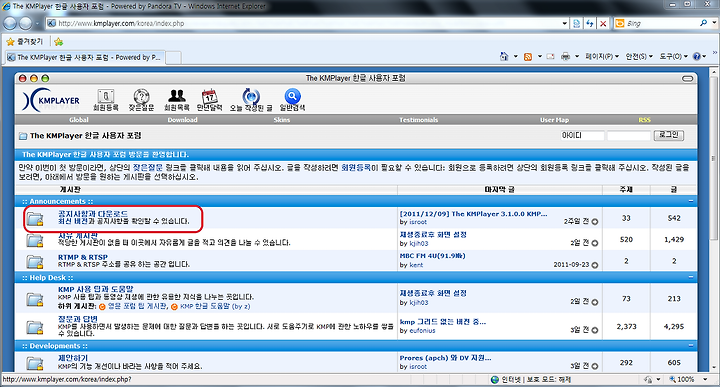Click the browser back arrow button

click(x=10, y=23)
